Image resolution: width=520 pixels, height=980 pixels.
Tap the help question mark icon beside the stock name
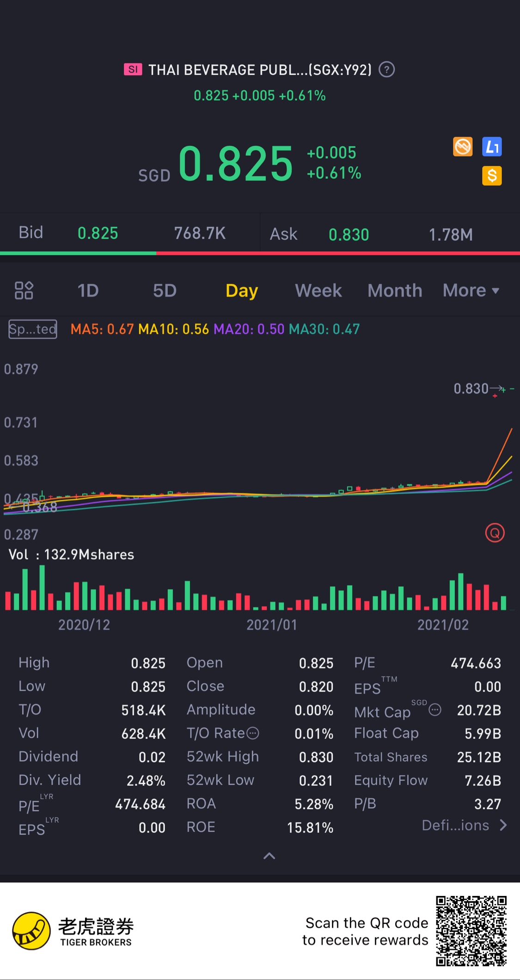[386, 70]
